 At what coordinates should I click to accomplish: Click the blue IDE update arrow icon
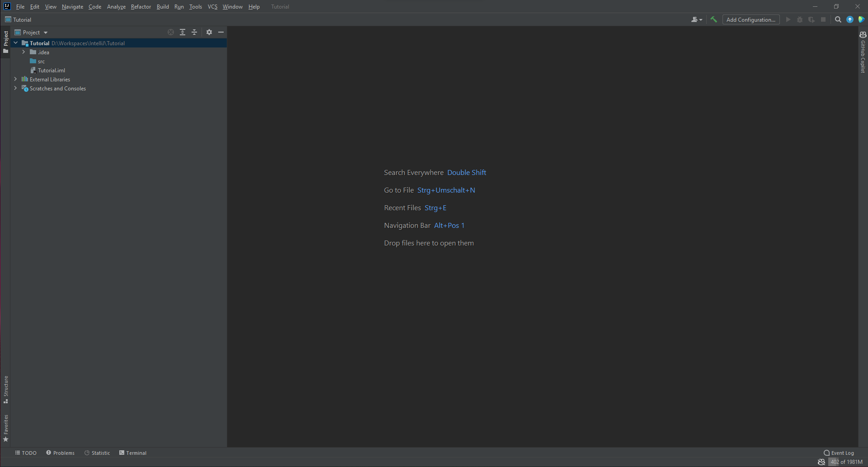coord(850,19)
